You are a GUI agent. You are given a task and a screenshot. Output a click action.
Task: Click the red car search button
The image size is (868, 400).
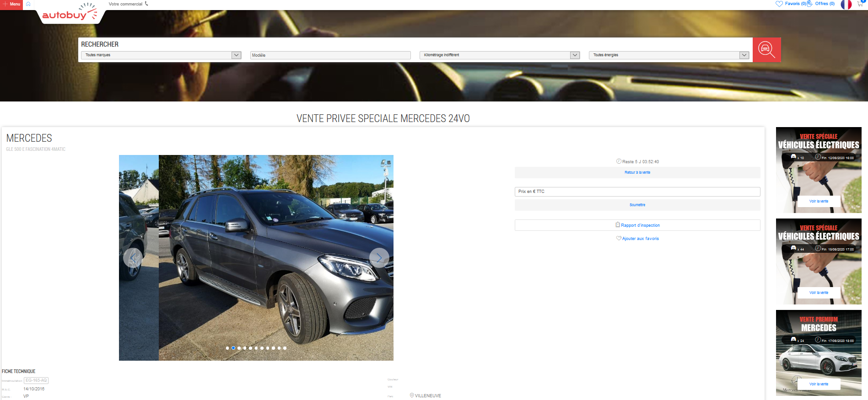click(x=766, y=49)
